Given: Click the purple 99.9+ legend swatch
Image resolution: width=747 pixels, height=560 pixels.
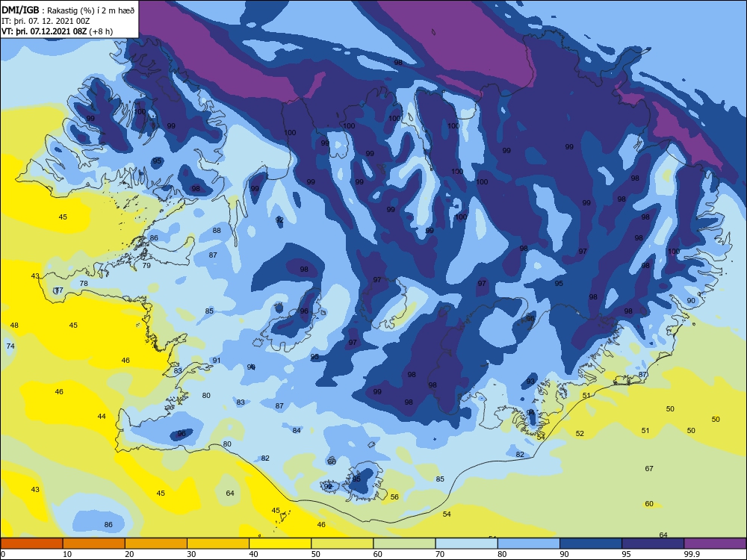Looking at the screenshot, I should coord(715,544).
